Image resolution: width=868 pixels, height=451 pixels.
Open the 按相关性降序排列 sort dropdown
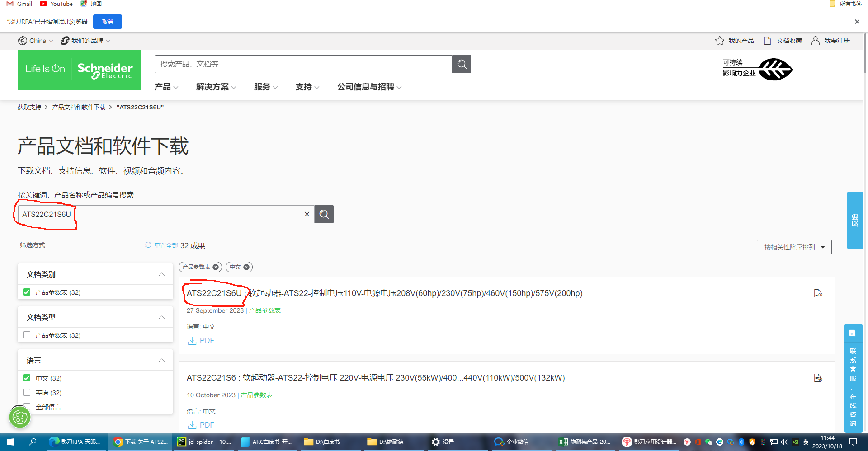tap(794, 247)
